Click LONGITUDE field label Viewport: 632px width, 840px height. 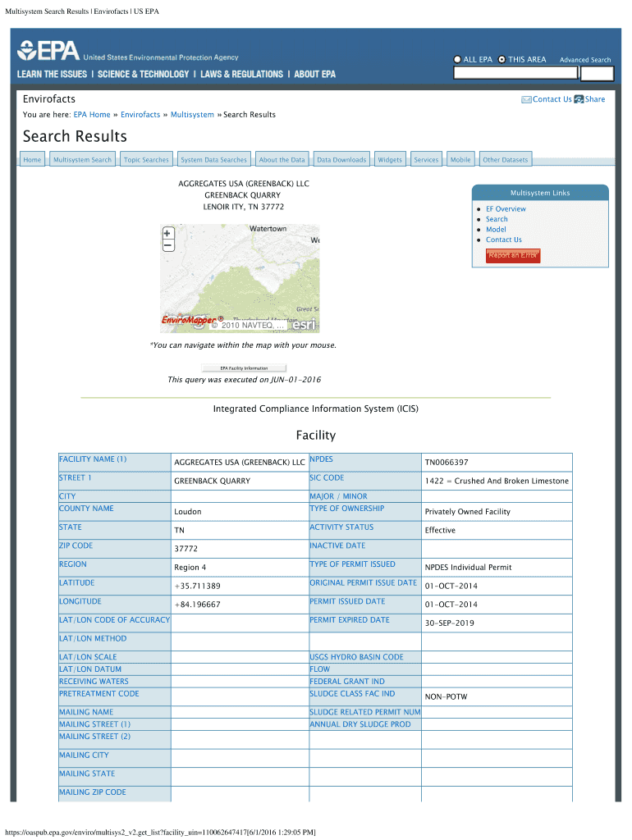pos(80,601)
